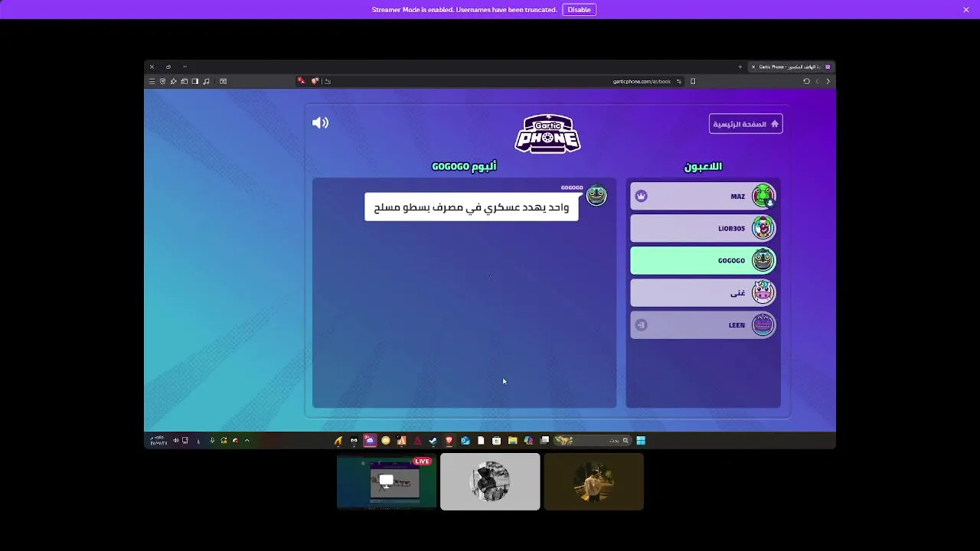Mute the Gartic Phone sound speaker icon
Viewport: 980px width, 551px height.
pyautogui.click(x=320, y=122)
